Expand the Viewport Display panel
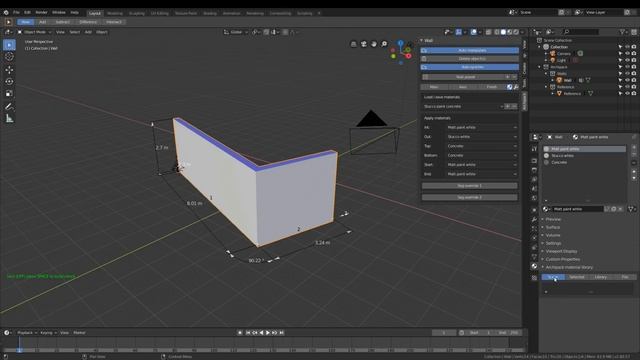Viewport: 640px width, 360px height. 561,251
